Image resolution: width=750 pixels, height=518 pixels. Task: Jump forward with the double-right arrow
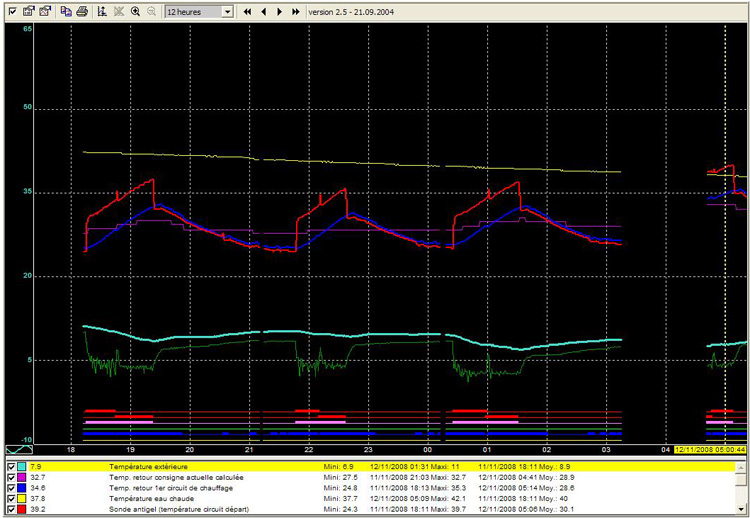[x=295, y=11]
